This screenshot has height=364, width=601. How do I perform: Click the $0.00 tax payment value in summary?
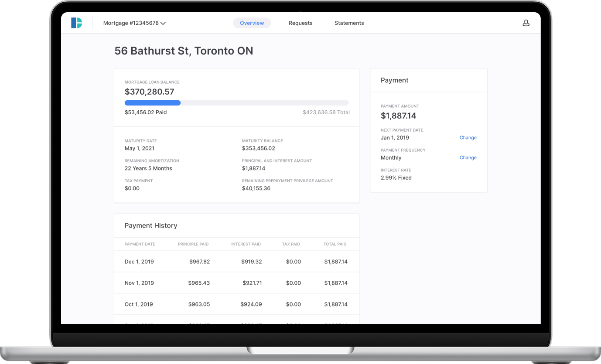[x=132, y=189]
